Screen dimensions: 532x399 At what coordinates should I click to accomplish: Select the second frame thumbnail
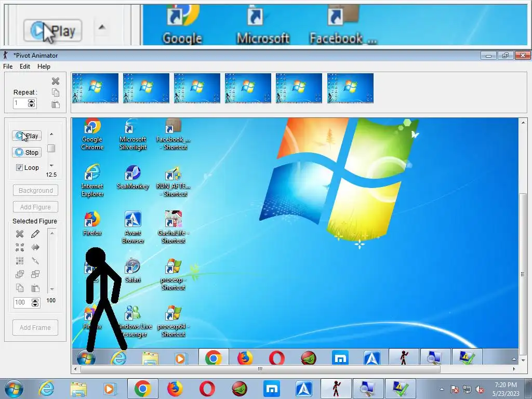(146, 88)
